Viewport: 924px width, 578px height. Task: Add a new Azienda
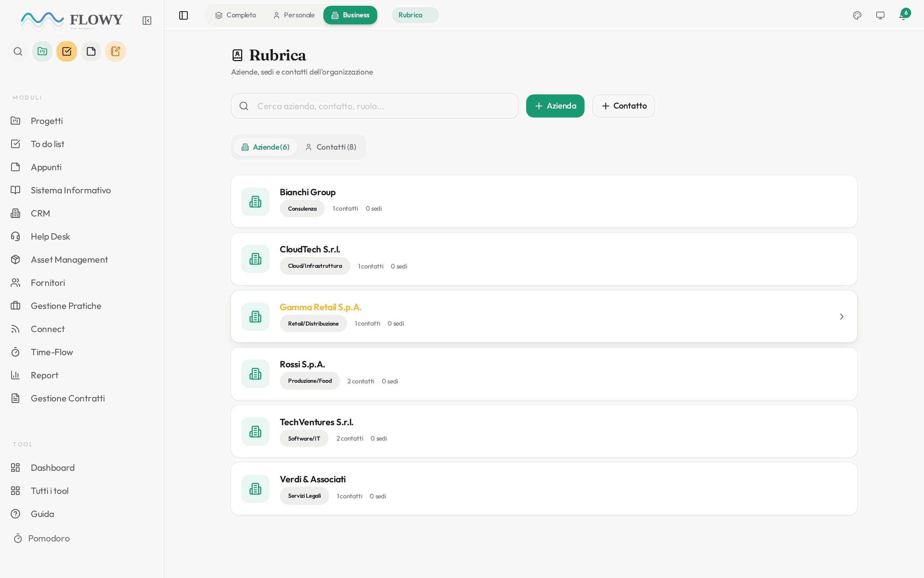[555, 106]
